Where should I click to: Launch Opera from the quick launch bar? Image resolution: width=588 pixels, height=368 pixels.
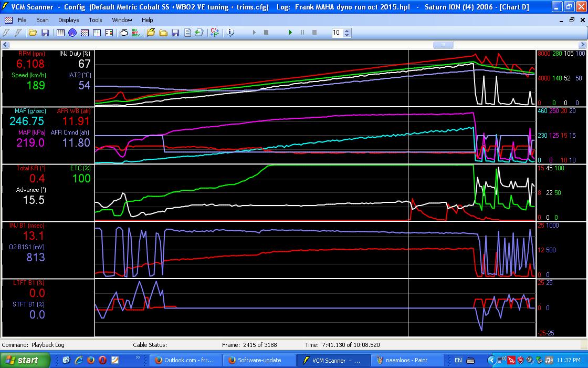coord(102,360)
